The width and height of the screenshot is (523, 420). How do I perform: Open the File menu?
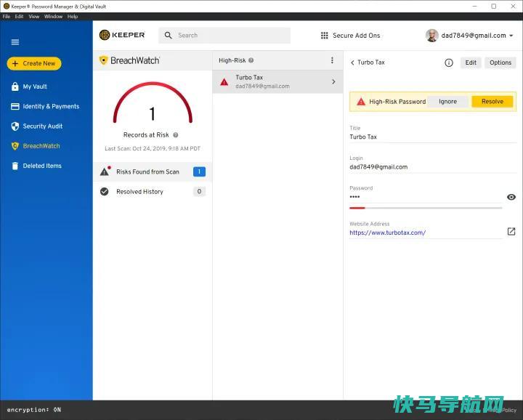click(x=7, y=16)
